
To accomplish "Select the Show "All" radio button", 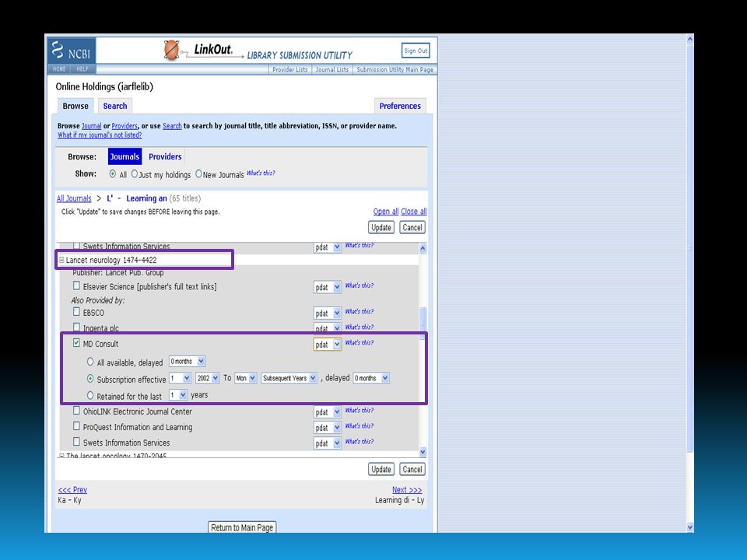I will pyautogui.click(x=112, y=173).
